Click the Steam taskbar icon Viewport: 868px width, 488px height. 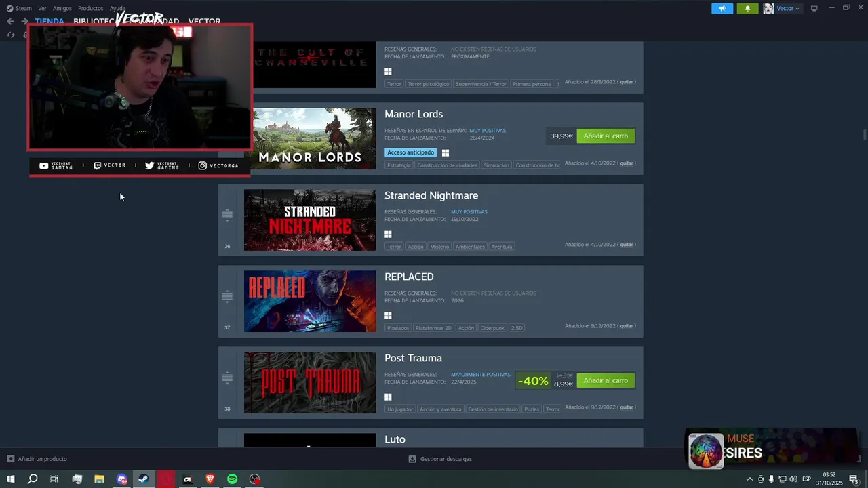(143, 479)
